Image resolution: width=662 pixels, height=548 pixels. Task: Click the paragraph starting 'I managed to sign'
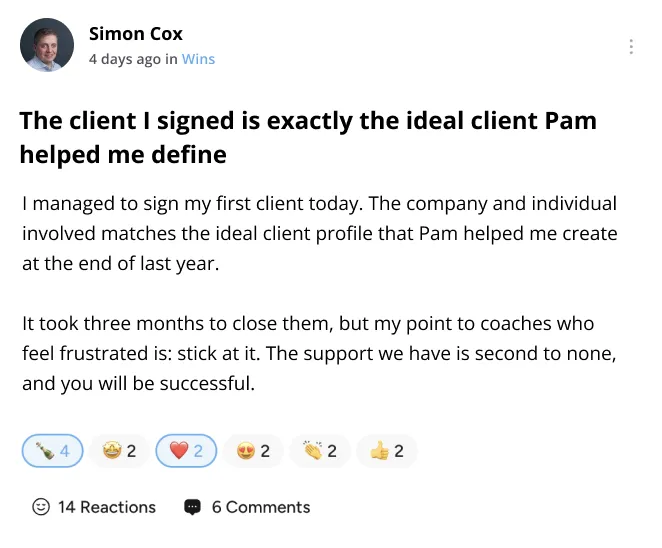point(319,233)
